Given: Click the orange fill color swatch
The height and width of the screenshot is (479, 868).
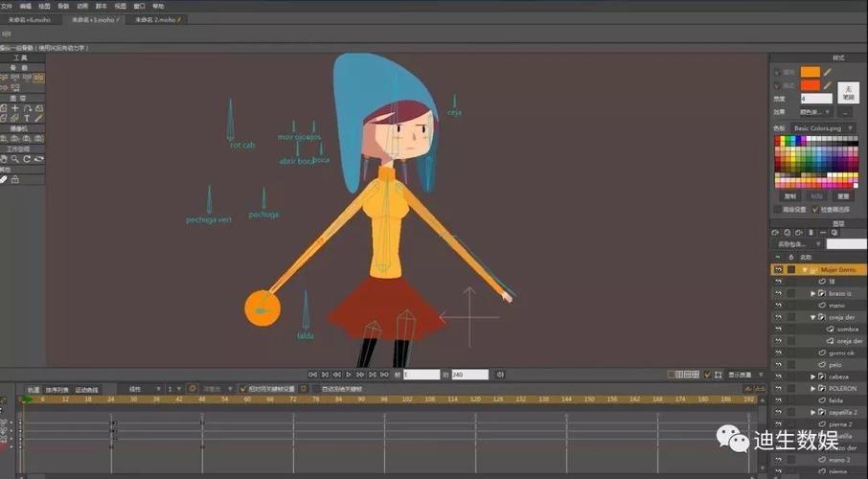Looking at the screenshot, I should point(811,71).
